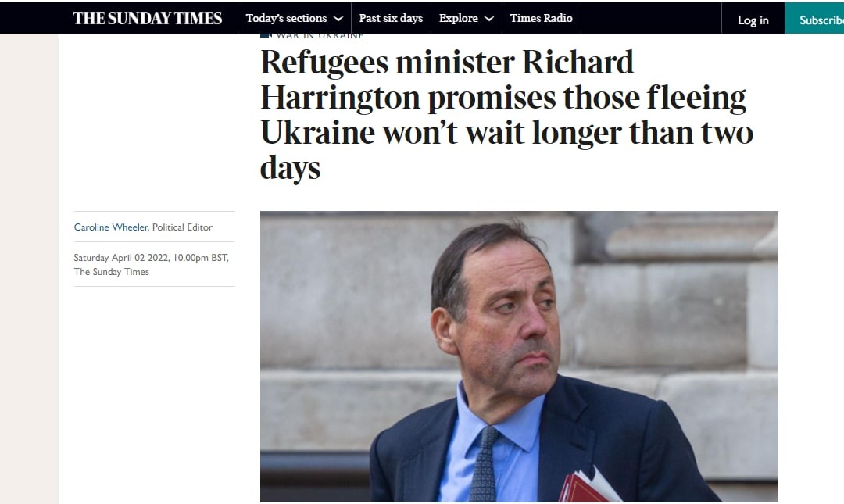Expand the Today's sections chevron arrow
The image size is (844, 504).
(338, 19)
